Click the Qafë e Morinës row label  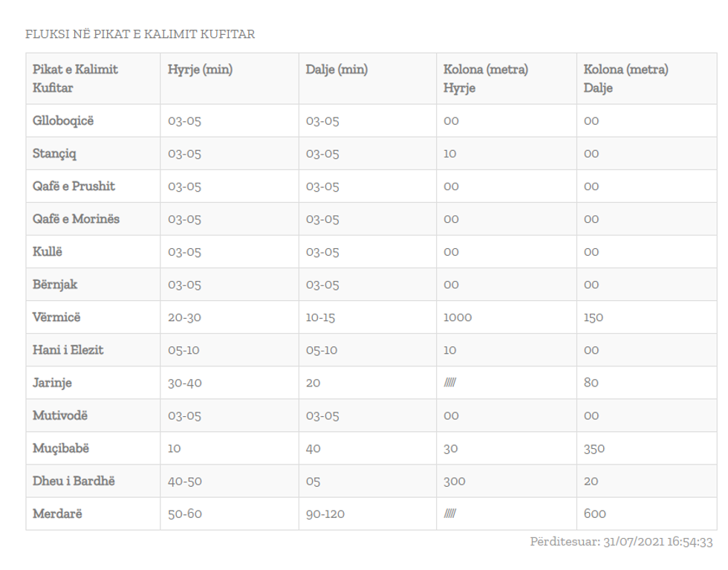76,219
